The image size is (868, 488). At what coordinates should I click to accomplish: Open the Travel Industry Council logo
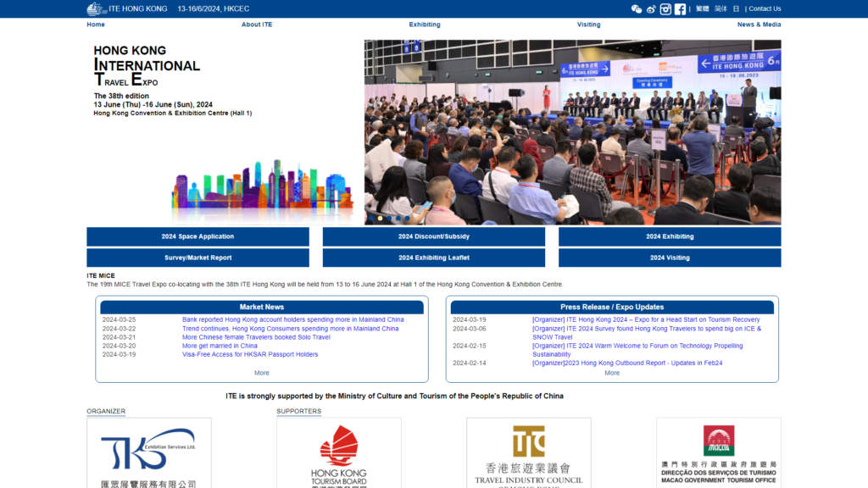529,452
